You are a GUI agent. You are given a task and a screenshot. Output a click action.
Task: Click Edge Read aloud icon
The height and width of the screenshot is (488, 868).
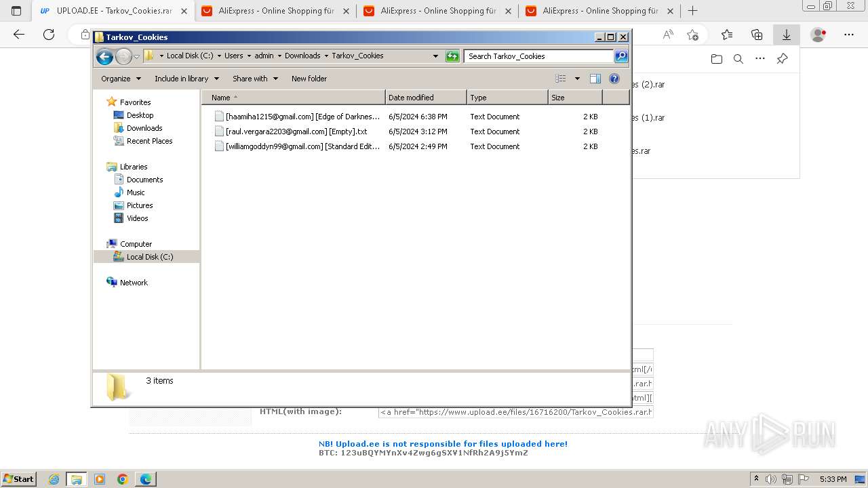coord(668,35)
